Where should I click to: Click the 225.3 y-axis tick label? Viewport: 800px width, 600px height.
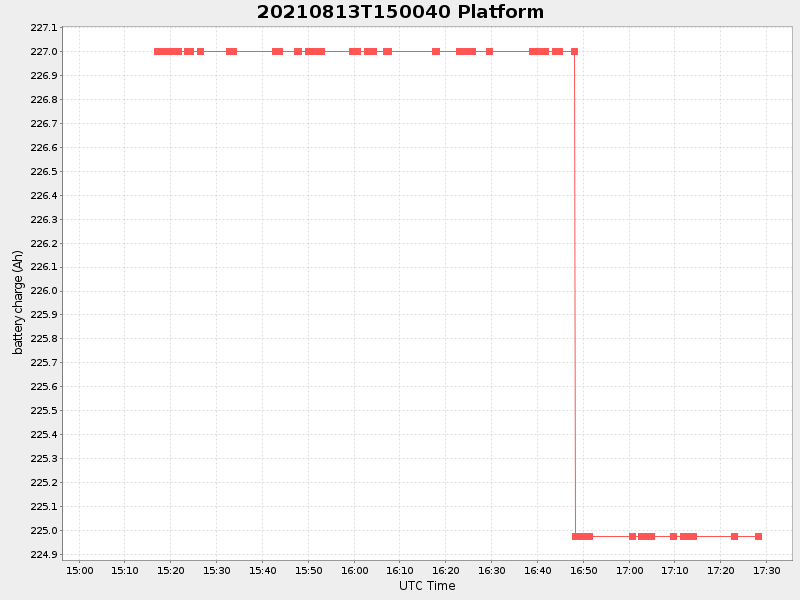click(44, 459)
